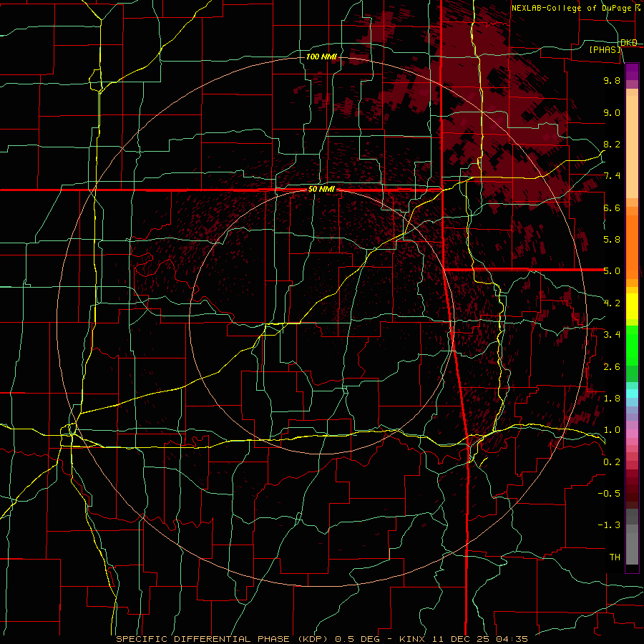Click the TH label on the scale
The width and height of the screenshot is (644, 644).
click(615, 557)
